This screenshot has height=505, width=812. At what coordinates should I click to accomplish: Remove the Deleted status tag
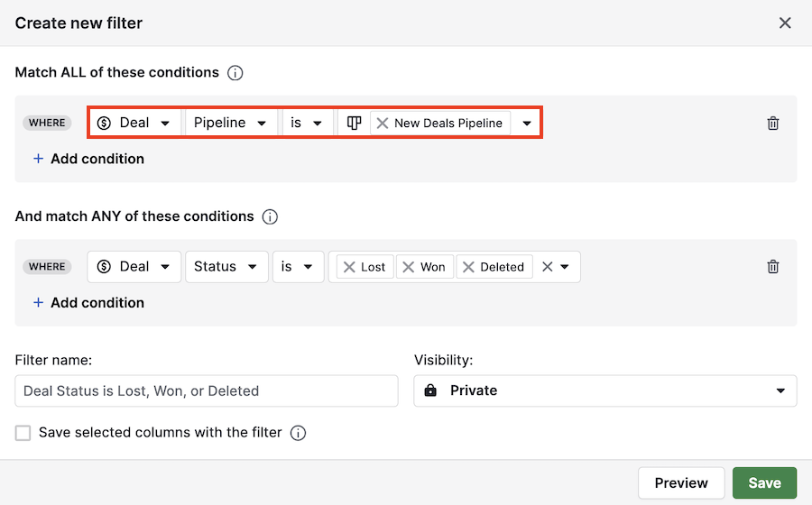pos(469,267)
